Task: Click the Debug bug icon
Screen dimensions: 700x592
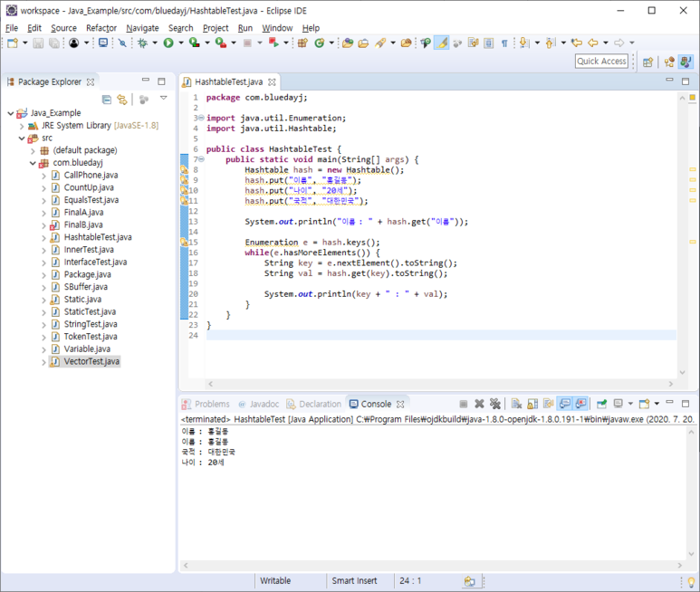Action: tap(143, 43)
